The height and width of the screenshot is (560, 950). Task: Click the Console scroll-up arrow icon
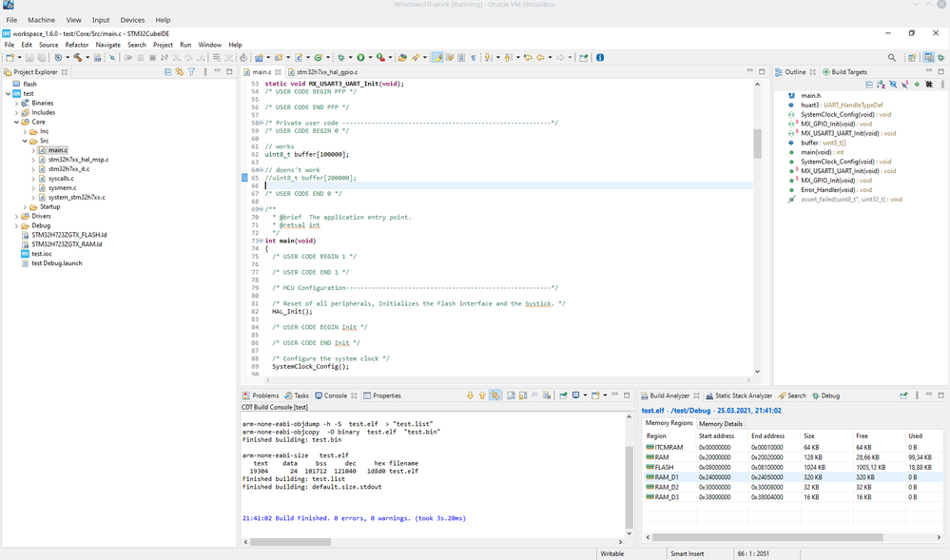click(482, 396)
